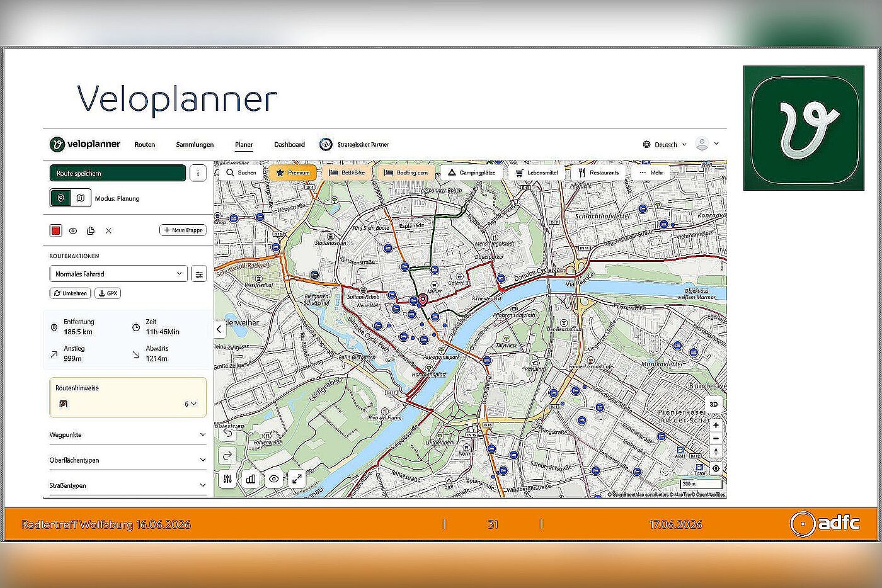Show the elevation chart icon
882x588 pixels.
pos(251,478)
